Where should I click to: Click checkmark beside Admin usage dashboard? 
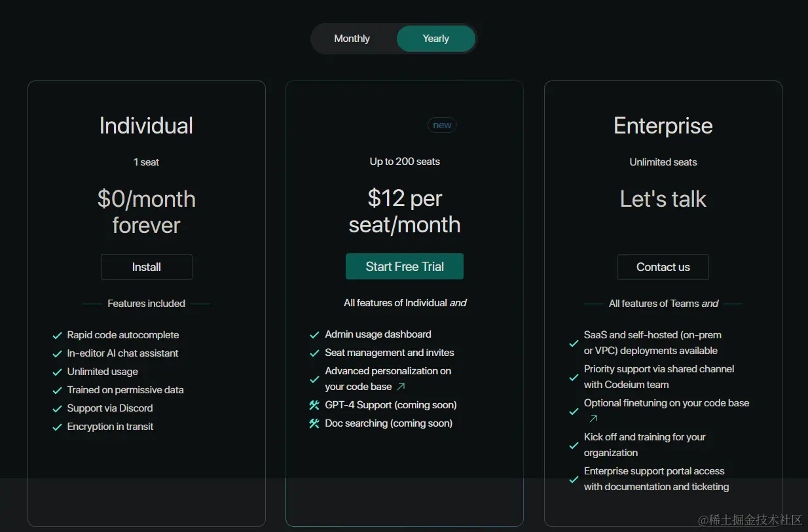click(314, 335)
